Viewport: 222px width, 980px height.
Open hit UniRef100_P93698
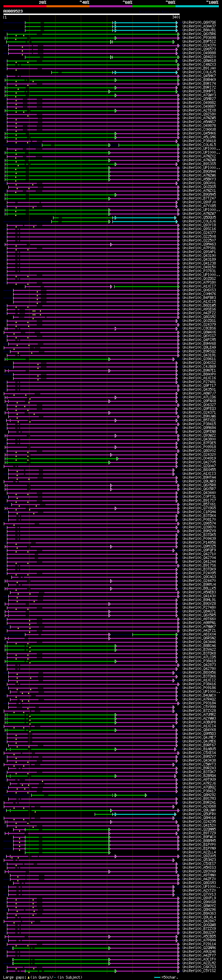[x=199, y=38]
